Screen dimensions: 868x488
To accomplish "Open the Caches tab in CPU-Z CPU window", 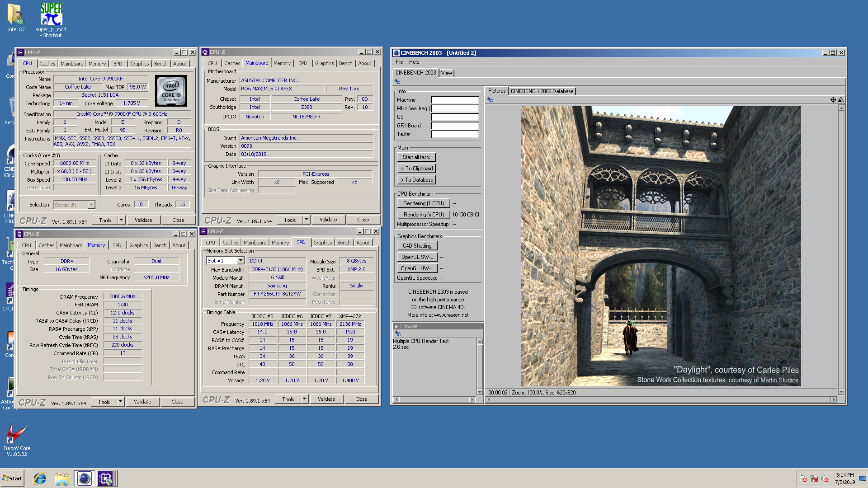I will tap(47, 64).
